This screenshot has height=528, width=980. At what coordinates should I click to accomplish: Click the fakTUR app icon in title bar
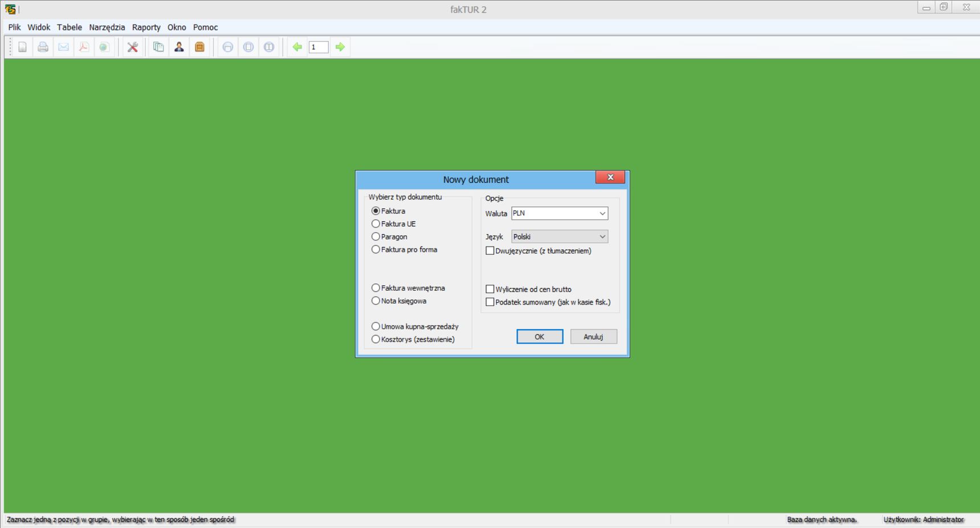point(10,9)
